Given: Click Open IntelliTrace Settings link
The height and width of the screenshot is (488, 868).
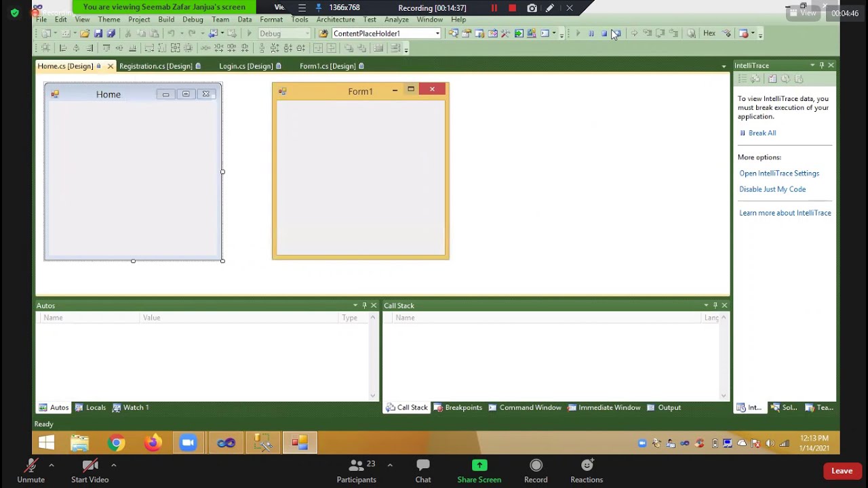Looking at the screenshot, I should pos(779,174).
